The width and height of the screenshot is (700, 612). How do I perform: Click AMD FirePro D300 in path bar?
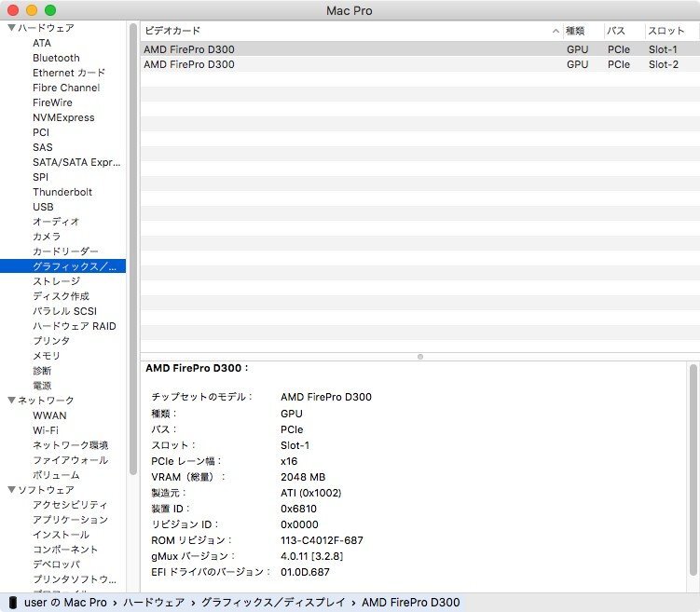click(411, 602)
